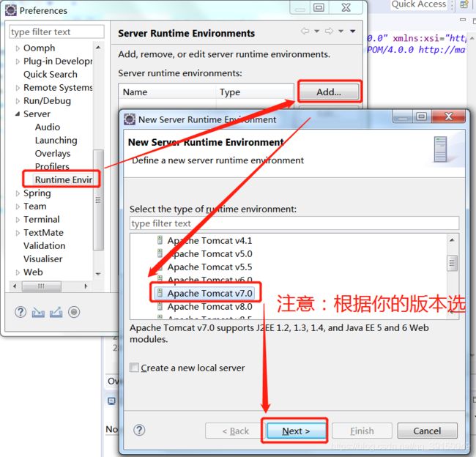Tick Create a new local server checkbox
The image size is (476, 457).
coord(134,368)
